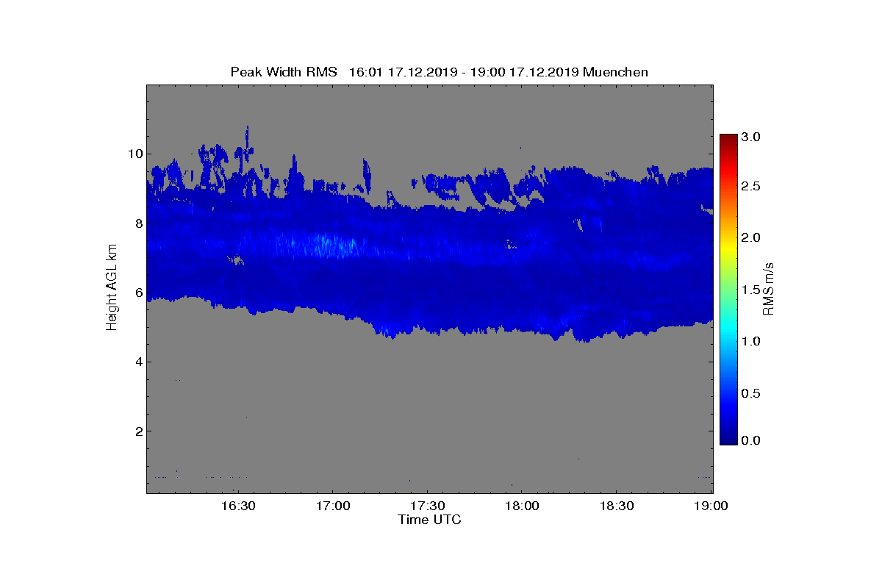Click the 'Height AGL km' axis title

(x=112, y=288)
